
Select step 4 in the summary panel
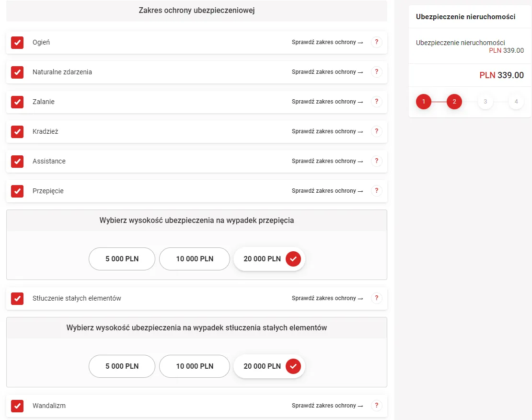click(516, 101)
